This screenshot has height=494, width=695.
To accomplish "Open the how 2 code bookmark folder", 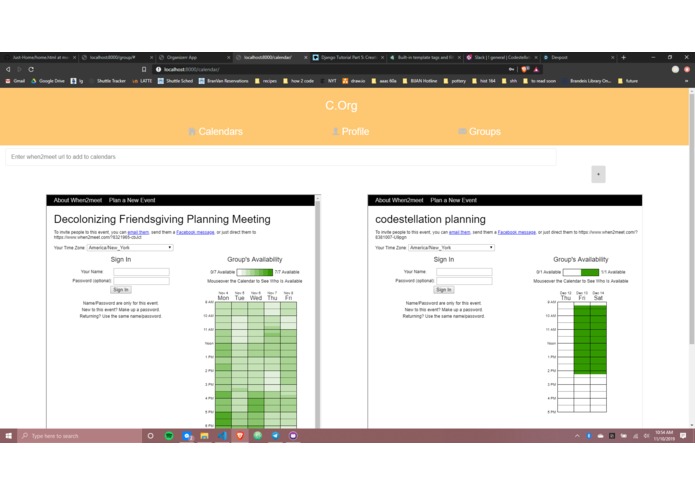I will pos(298,81).
